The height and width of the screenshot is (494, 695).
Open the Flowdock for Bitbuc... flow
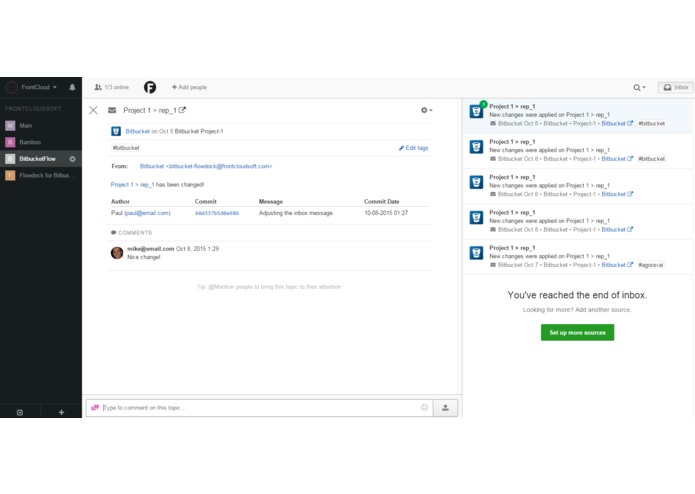pyautogui.click(x=41, y=175)
